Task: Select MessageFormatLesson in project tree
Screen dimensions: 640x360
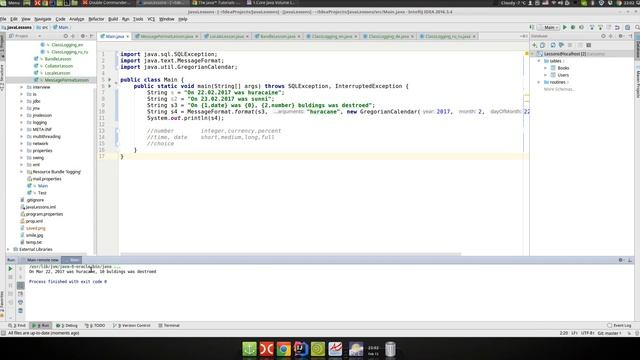Action: point(67,80)
